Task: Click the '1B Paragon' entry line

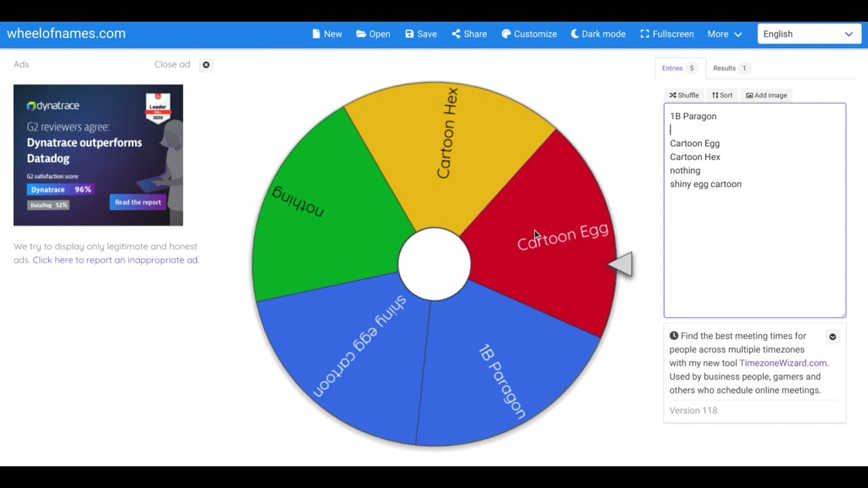Action: tap(693, 116)
